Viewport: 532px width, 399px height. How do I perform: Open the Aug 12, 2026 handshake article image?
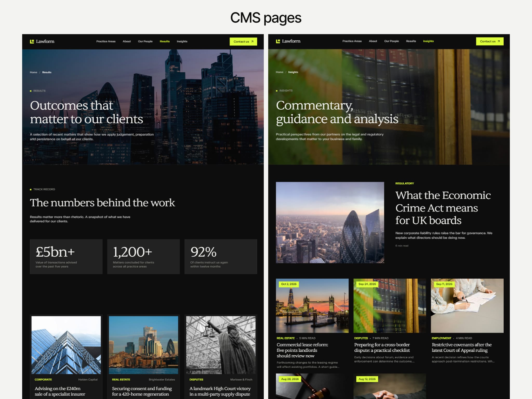390,386
